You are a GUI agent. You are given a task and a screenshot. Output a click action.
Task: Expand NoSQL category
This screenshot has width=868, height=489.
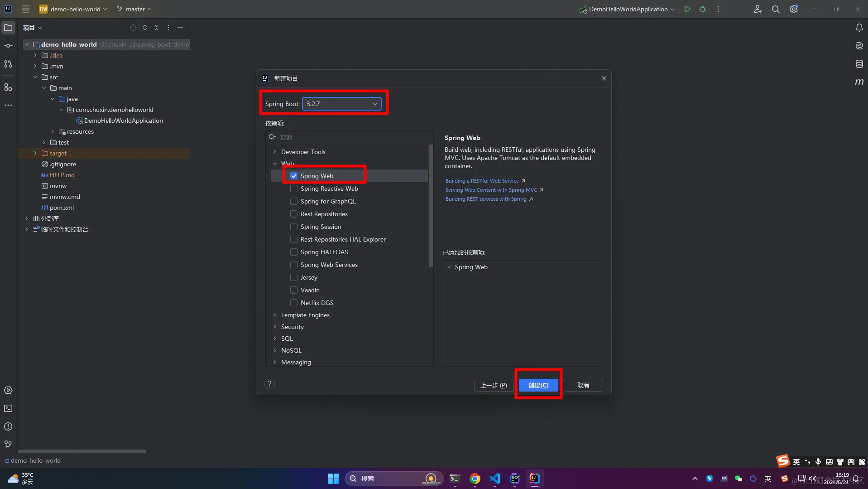point(275,350)
